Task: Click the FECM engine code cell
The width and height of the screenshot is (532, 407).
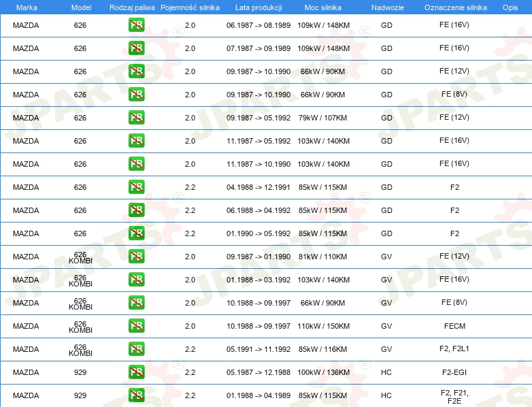Action: pos(454,326)
